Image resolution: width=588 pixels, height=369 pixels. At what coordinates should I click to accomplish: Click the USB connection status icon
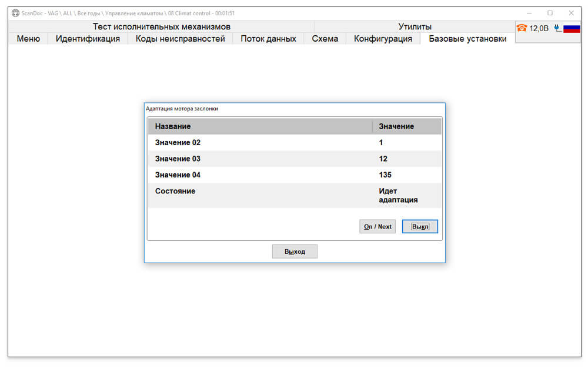pos(557,28)
